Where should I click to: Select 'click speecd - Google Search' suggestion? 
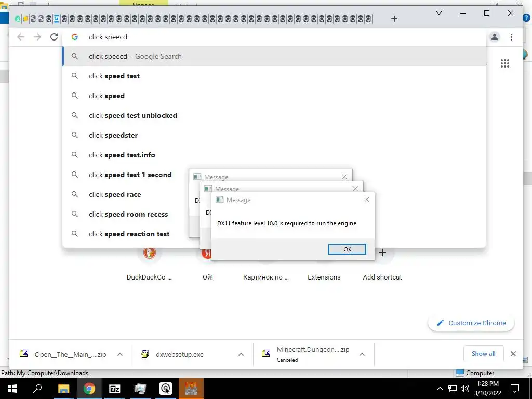coord(274,56)
